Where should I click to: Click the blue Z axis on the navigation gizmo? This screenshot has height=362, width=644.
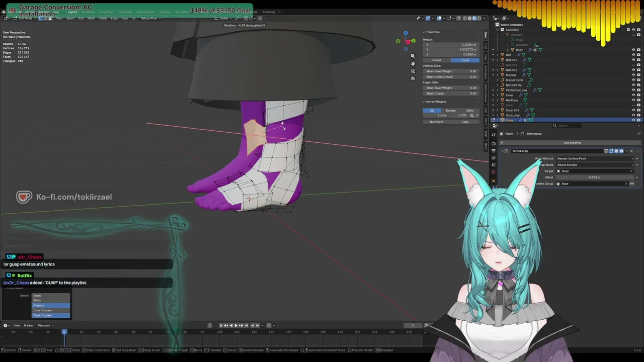[406, 33]
